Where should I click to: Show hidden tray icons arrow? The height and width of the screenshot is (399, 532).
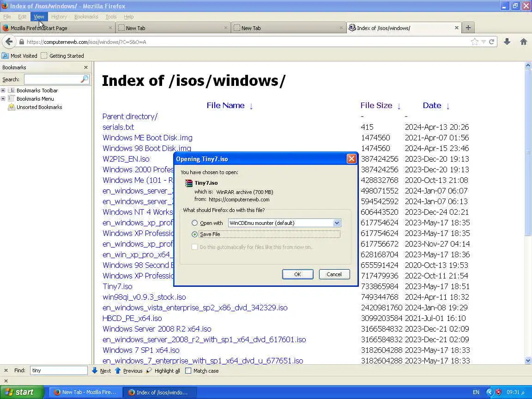click(x=489, y=392)
